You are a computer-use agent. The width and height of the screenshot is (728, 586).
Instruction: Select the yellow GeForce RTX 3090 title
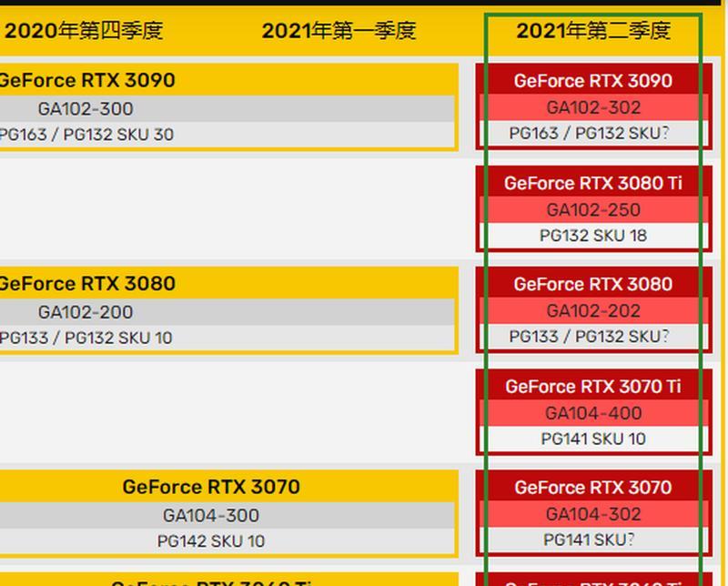[x=87, y=80]
